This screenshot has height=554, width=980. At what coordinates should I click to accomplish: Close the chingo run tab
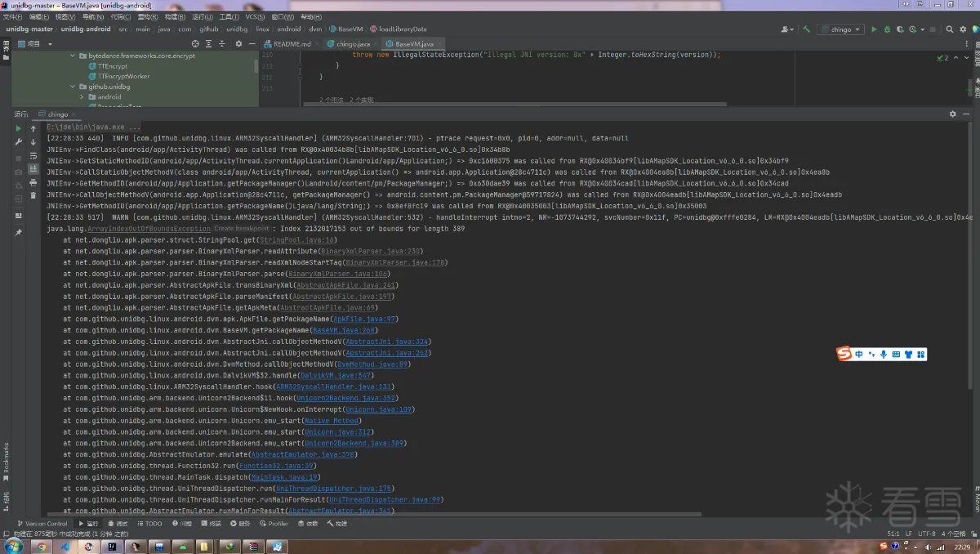click(x=75, y=114)
